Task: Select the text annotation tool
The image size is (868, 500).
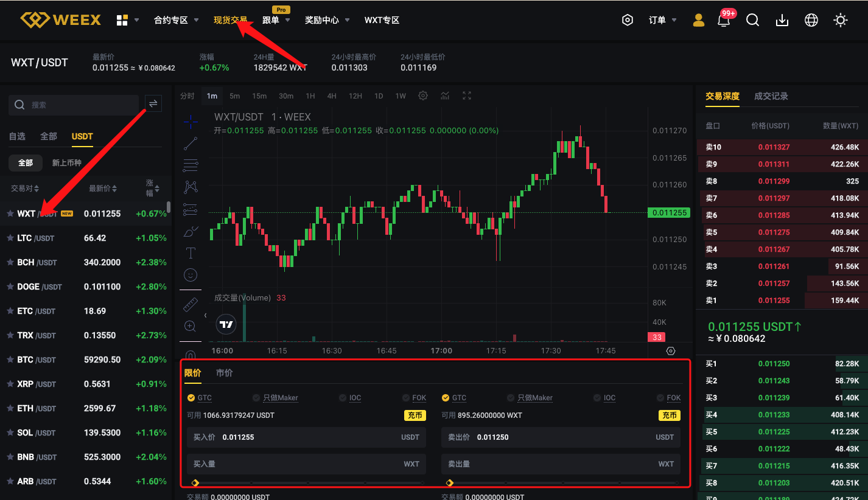Action: pyautogui.click(x=191, y=253)
